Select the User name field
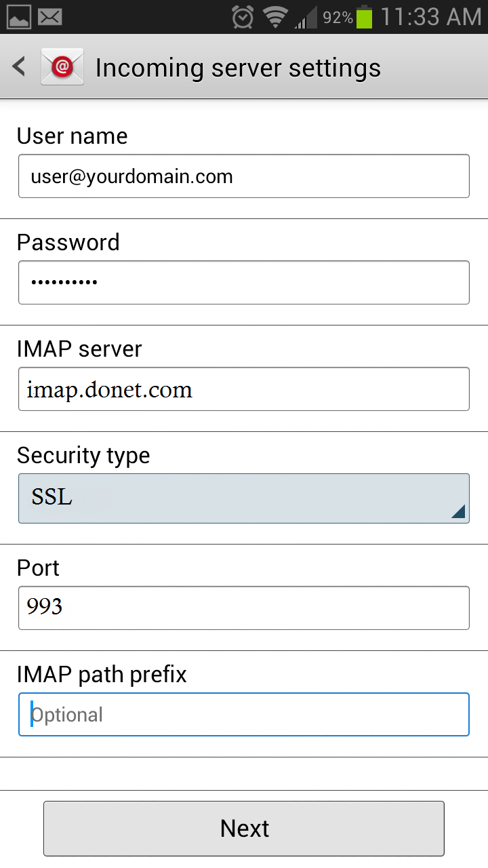 point(244,176)
